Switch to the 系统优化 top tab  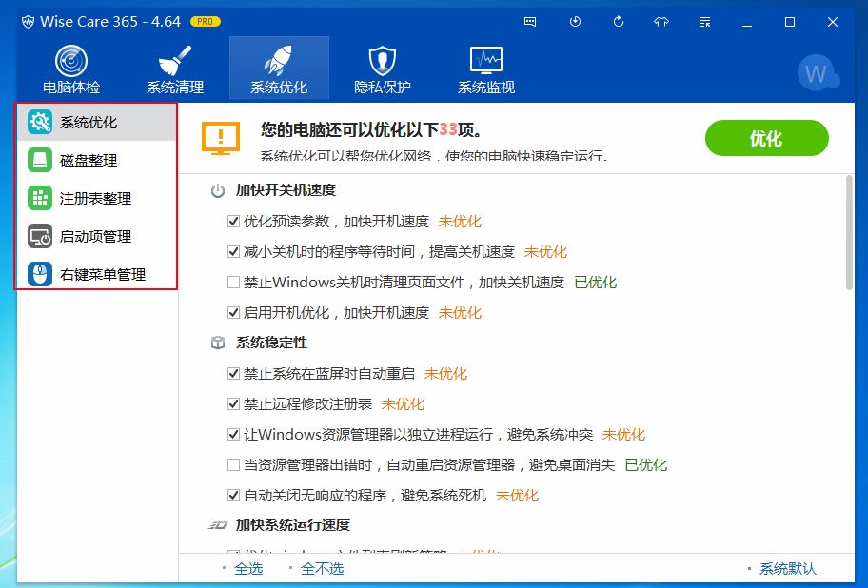(x=279, y=67)
